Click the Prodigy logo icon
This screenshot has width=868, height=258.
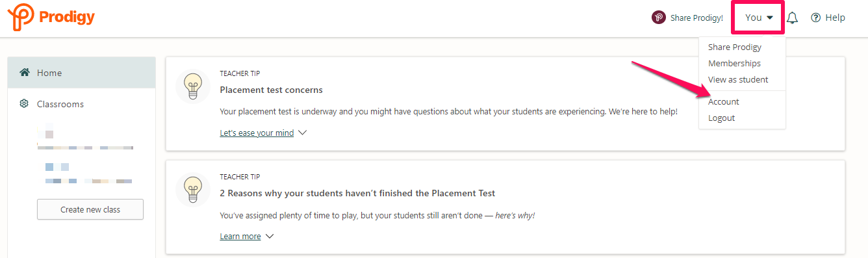click(19, 18)
